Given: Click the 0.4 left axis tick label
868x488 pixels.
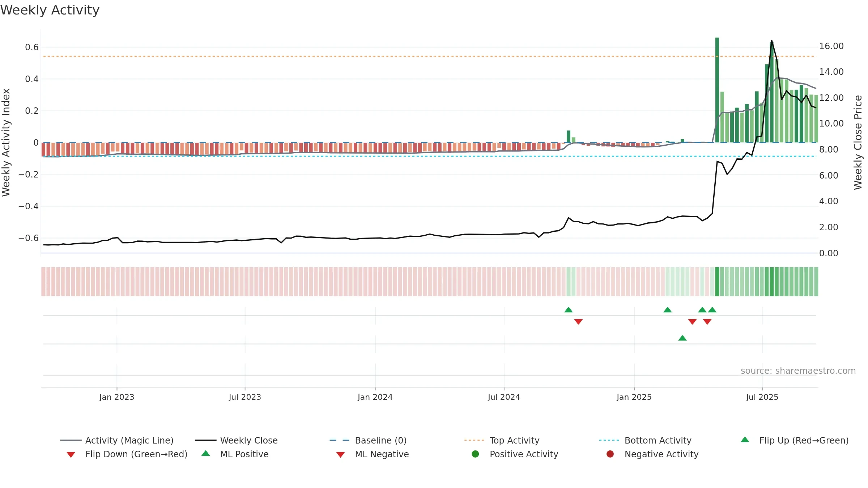Looking at the screenshot, I should [x=32, y=79].
